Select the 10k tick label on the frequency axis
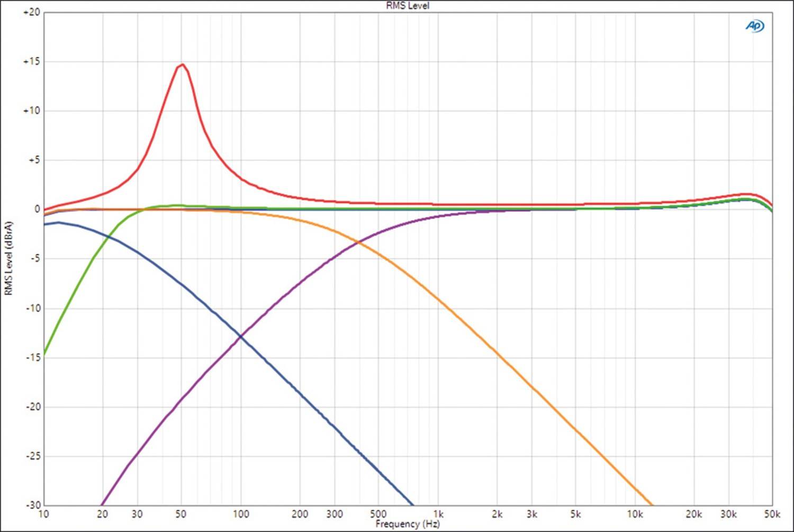 tap(635, 515)
